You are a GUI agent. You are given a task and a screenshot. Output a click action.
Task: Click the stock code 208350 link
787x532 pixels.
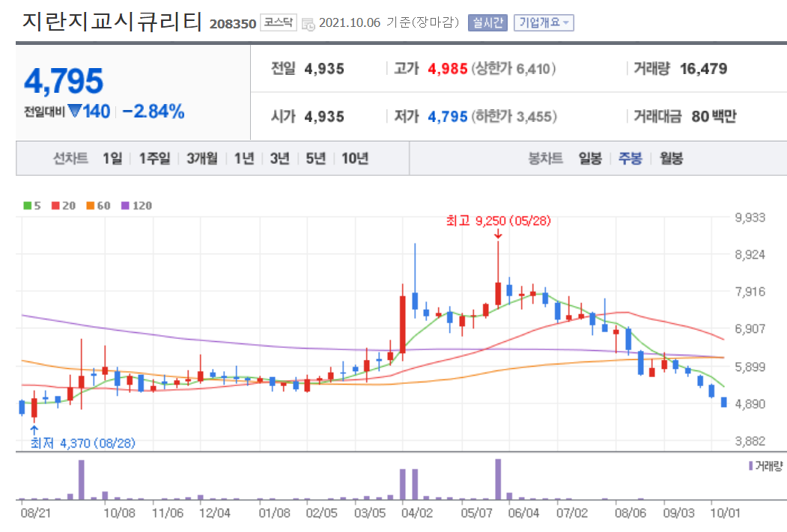coord(234,22)
